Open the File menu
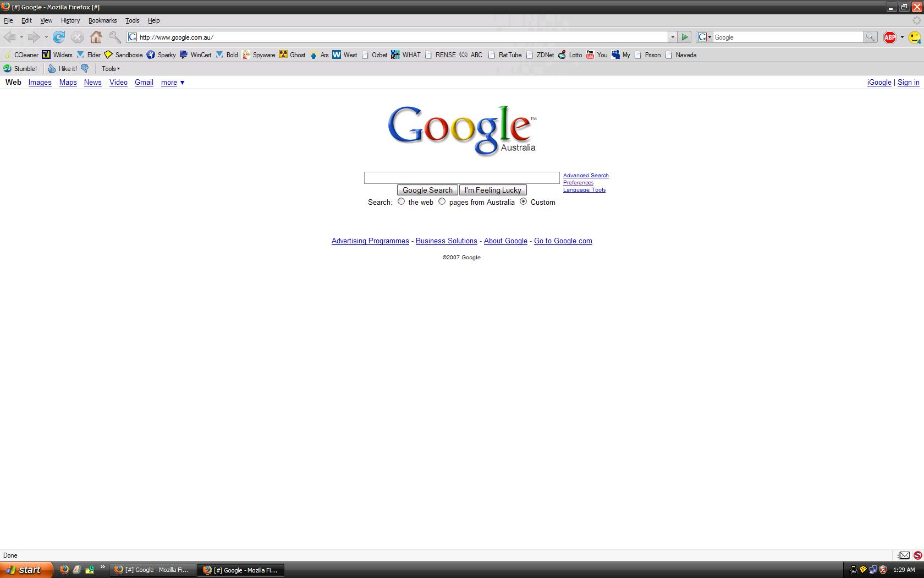 (x=8, y=20)
